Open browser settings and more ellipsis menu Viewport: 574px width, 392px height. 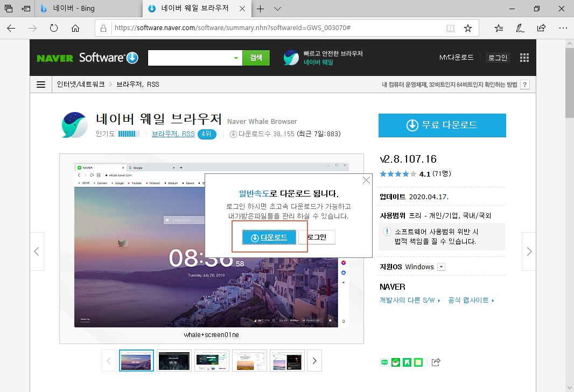point(563,28)
